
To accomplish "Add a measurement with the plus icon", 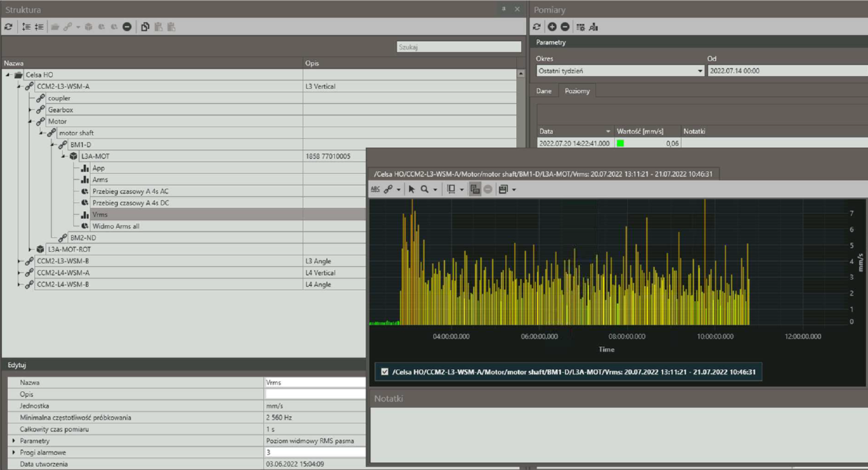I will [x=552, y=27].
